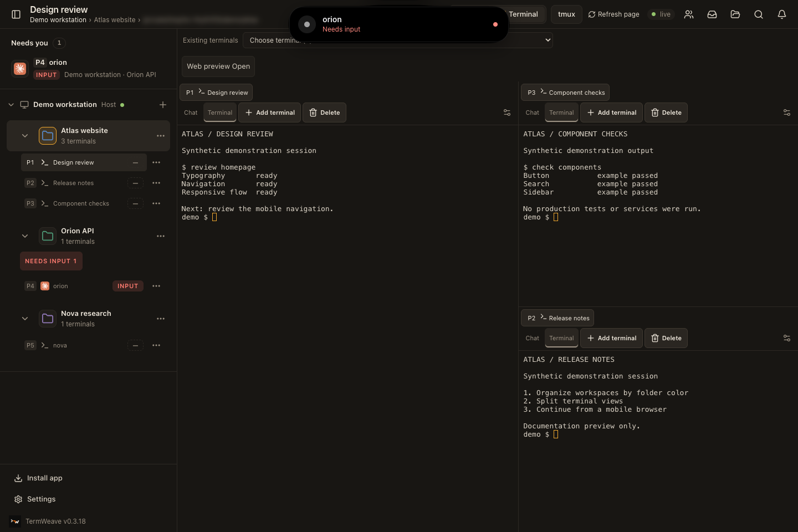The width and height of the screenshot is (798, 532).
Task: Click the search magnifier icon
Action: [759, 14]
